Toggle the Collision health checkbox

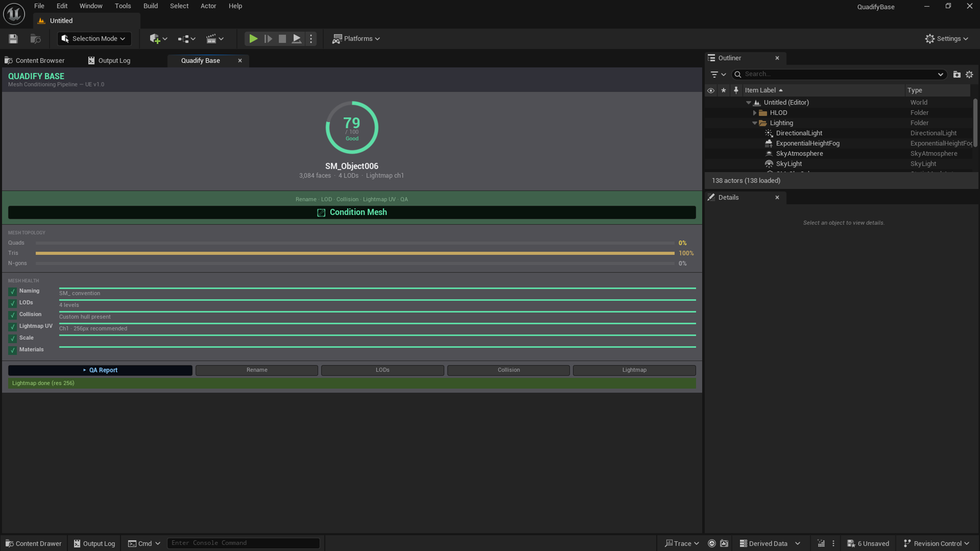(12, 315)
